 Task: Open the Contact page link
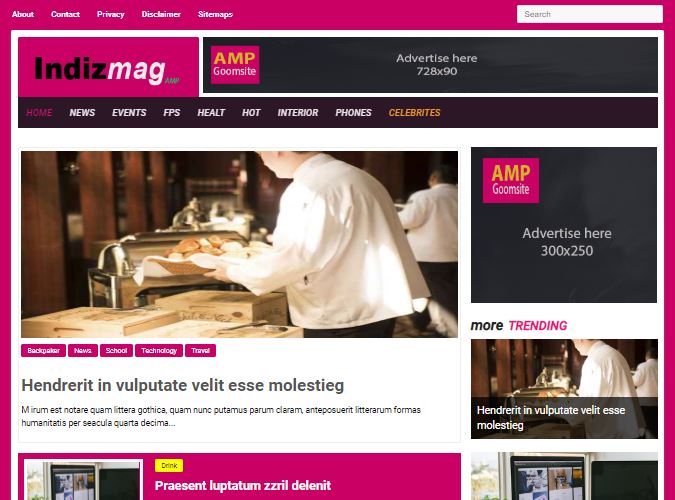click(65, 14)
